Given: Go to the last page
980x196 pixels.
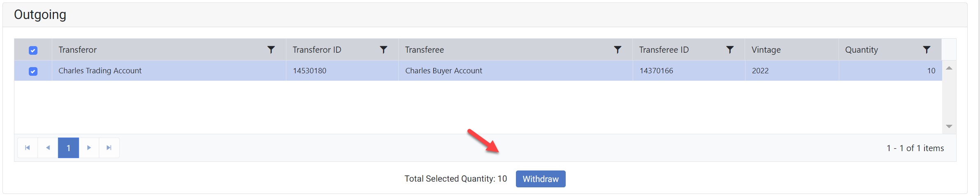Looking at the screenshot, I should click(x=109, y=148).
